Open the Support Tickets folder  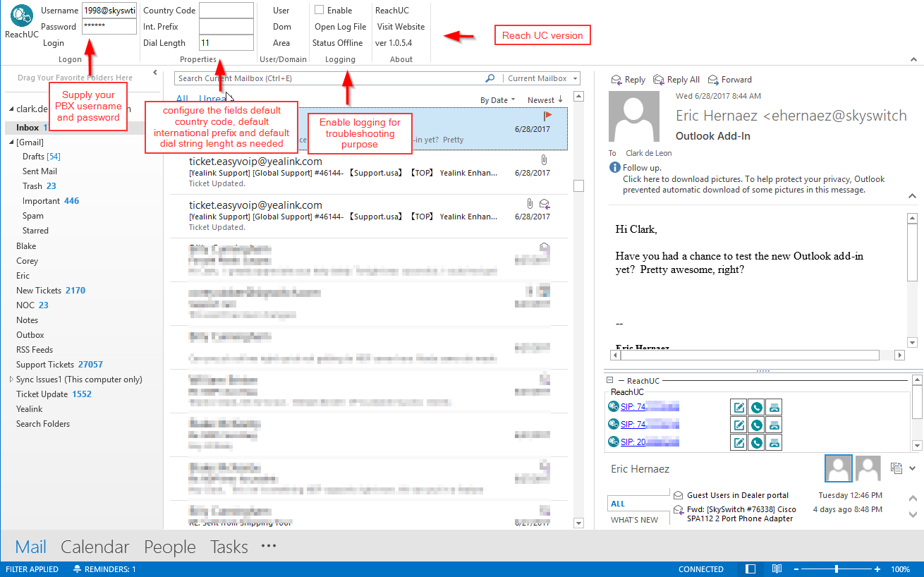[60, 365]
